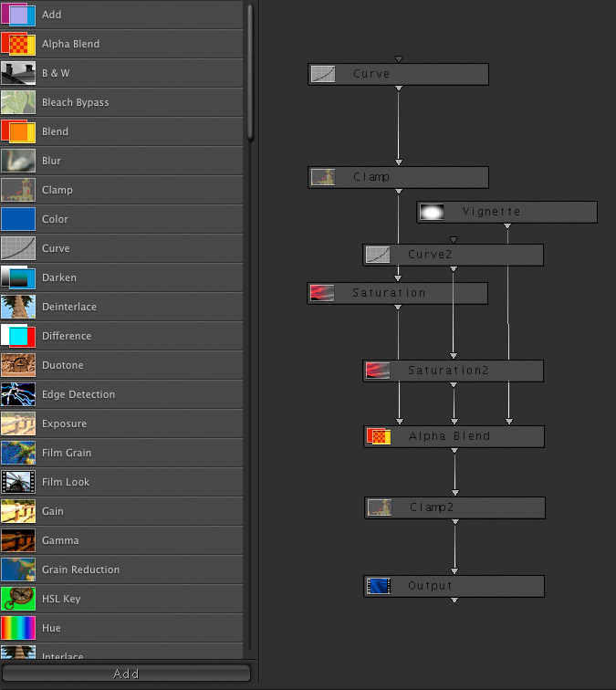The height and width of the screenshot is (690, 616).
Task: Choose the Curve icon in effects list
Action: click(x=18, y=248)
